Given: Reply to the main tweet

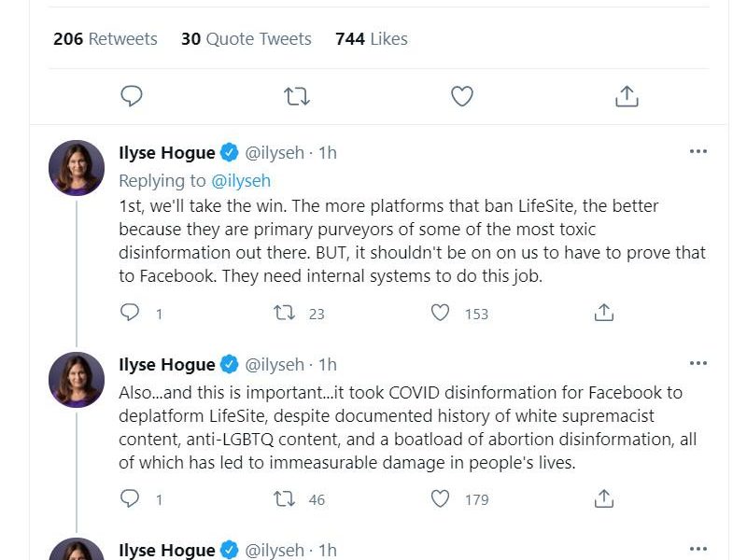Looking at the screenshot, I should [x=132, y=95].
